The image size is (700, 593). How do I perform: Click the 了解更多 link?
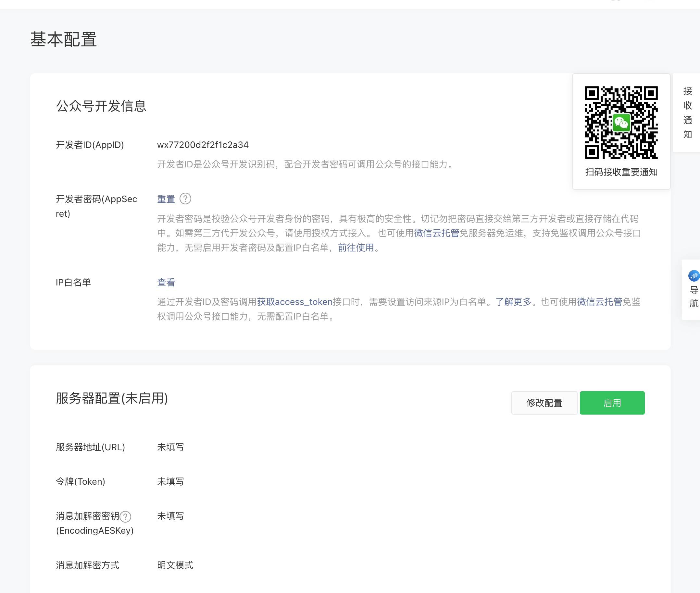(513, 302)
